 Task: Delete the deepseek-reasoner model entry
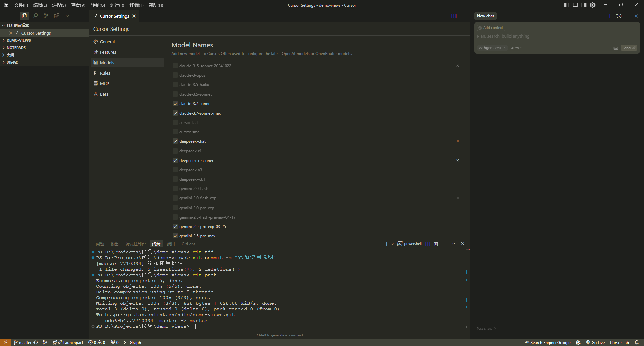[457, 160]
